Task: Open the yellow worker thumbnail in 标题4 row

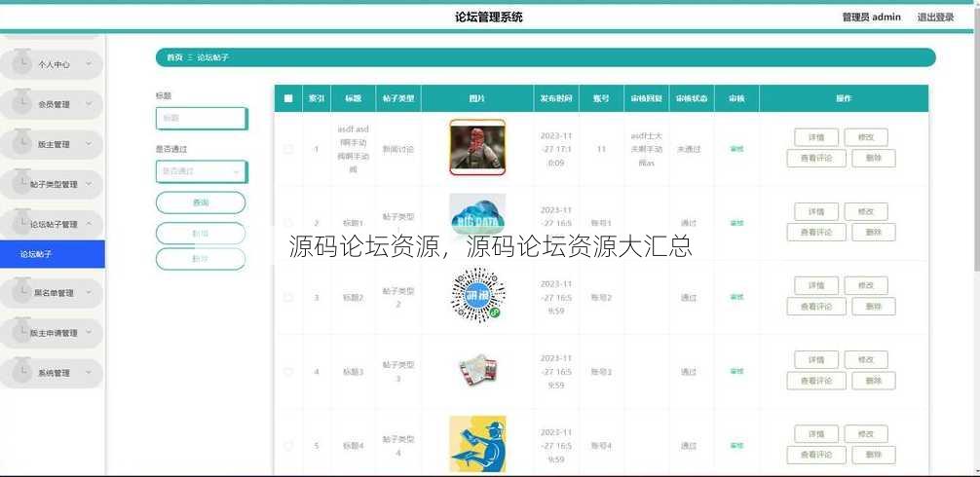Action: (x=477, y=444)
